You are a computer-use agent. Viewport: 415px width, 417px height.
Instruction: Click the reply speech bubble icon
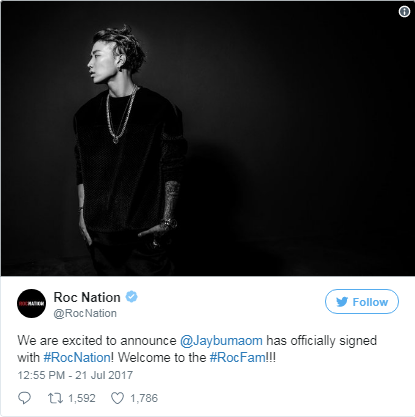click(24, 398)
